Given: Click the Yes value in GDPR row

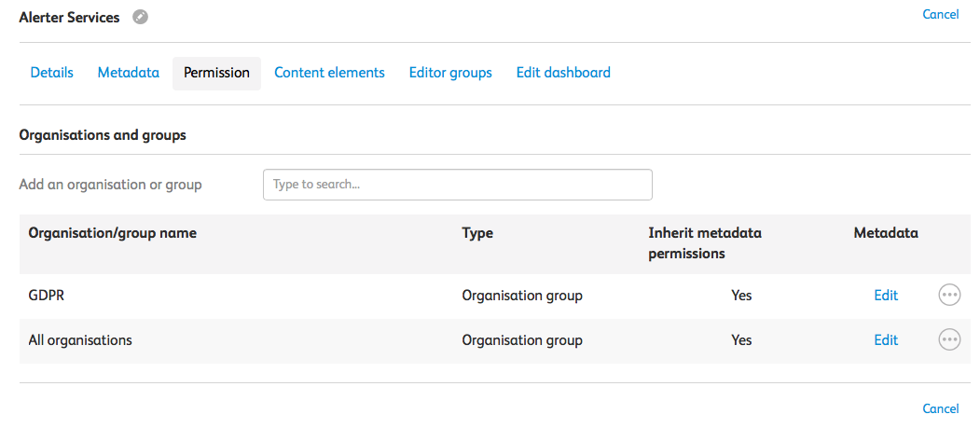Looking at the screenshot, I should click(741, 296).
